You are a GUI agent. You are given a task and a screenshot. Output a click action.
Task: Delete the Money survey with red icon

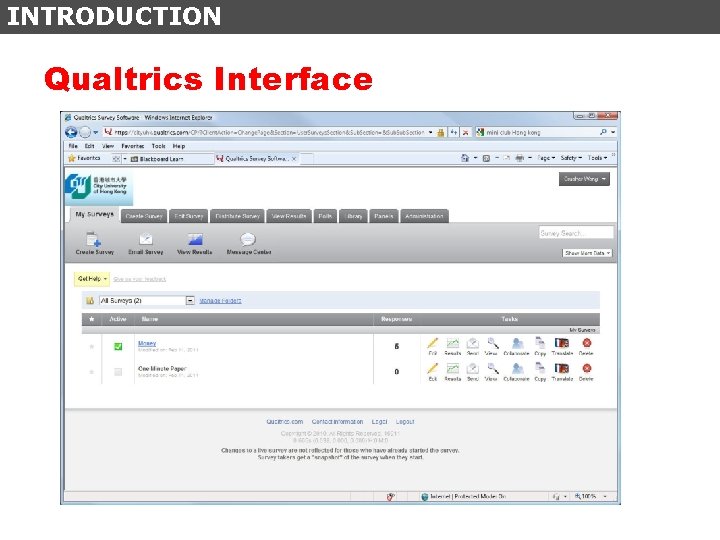[x=586, y=343]
